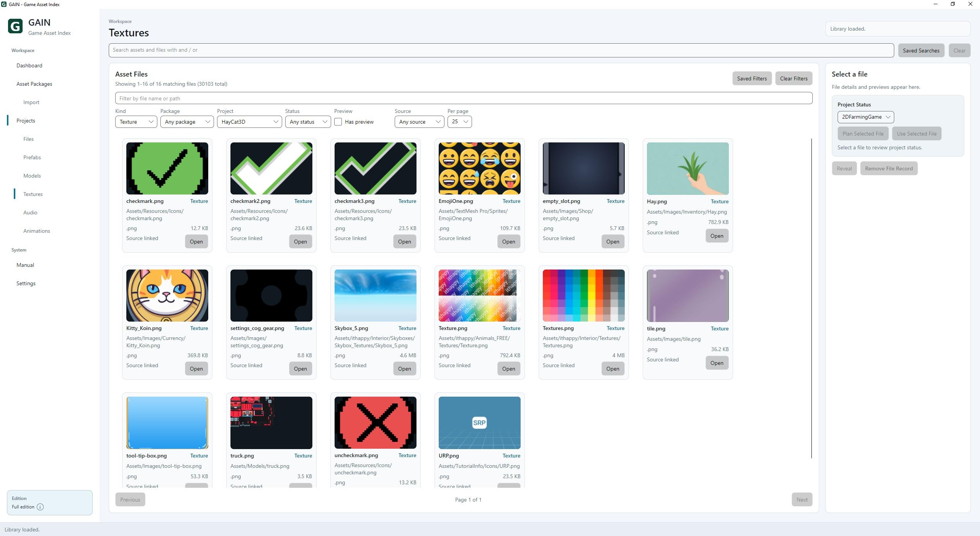
Task: Select Projects in the sidebar
Action: pyautogui.click(x=26, y=121)
